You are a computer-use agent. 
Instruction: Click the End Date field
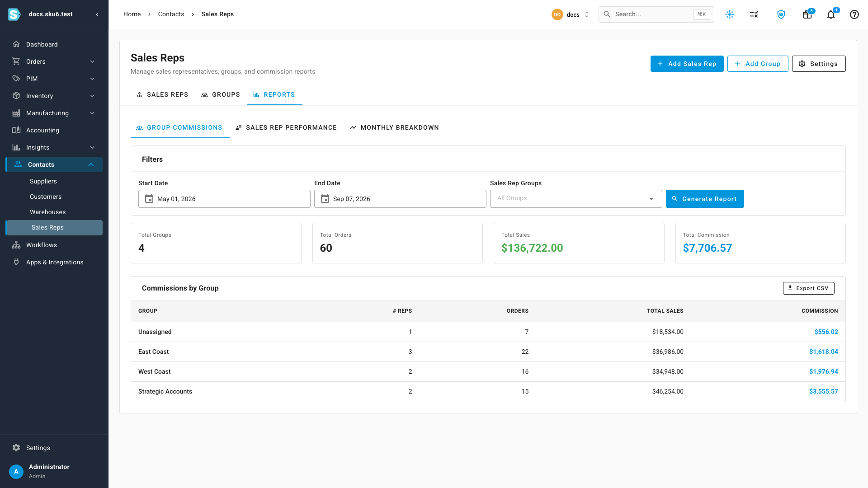(400, 199)
